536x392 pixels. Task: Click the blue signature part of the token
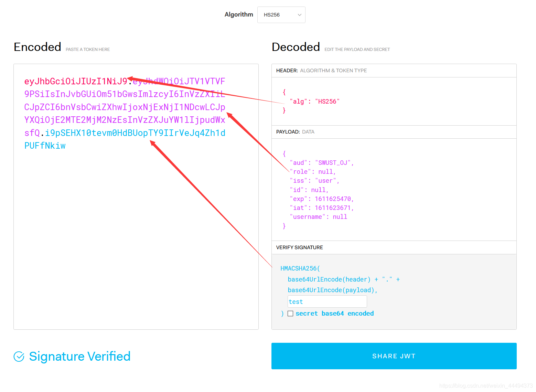click(x=135, y=133)
